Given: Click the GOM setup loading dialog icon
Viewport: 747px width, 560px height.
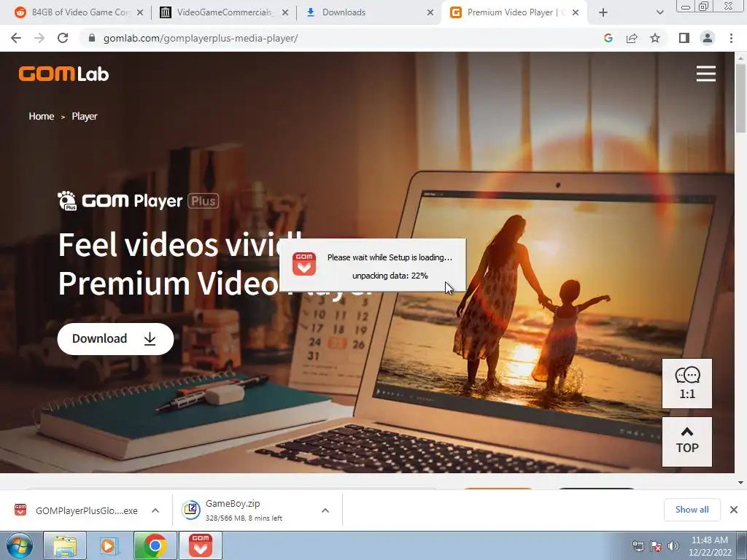Looking at the screenshot, I should [304, 263].
